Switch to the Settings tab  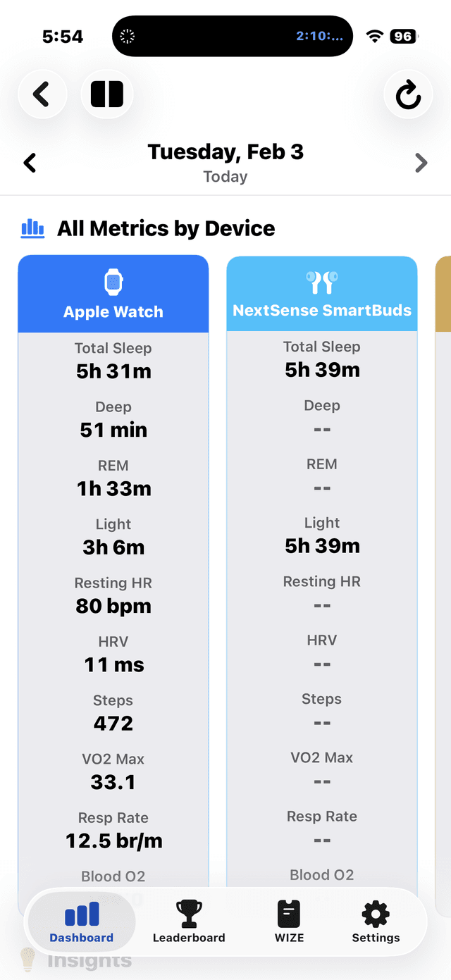376,922
